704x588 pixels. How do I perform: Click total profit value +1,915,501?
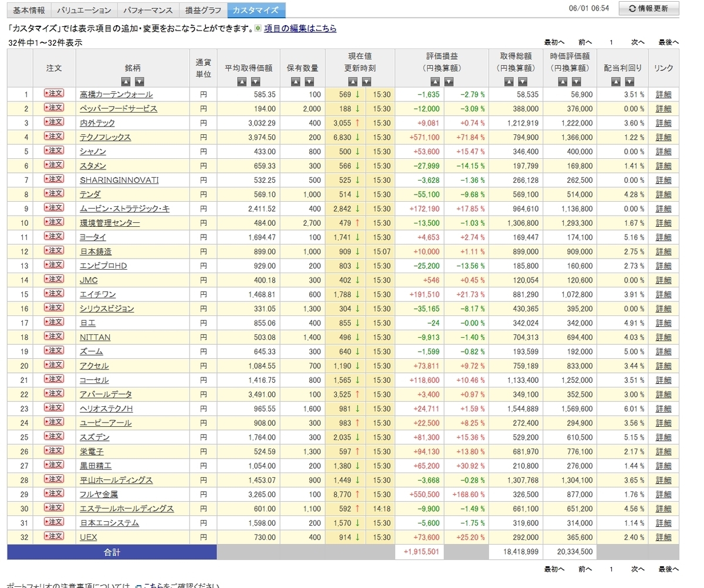(422, 552)
